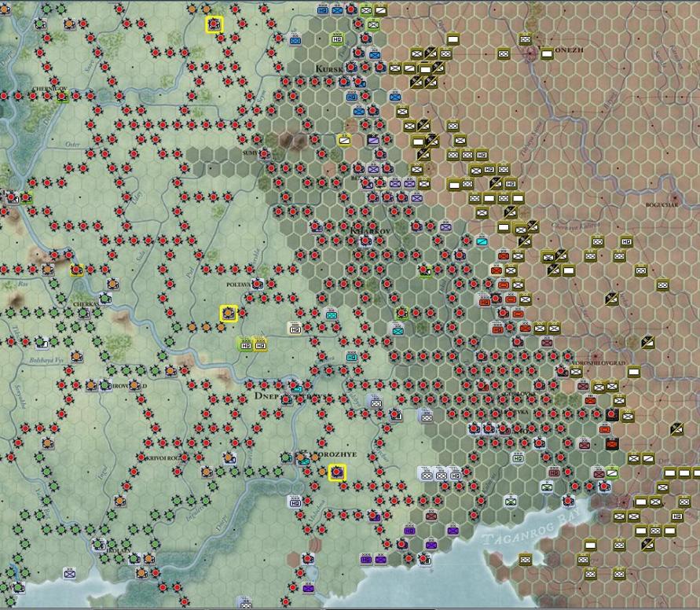Click the green counter at Chernigov
This screenshot has width=700, height=610.
point(62,96)
